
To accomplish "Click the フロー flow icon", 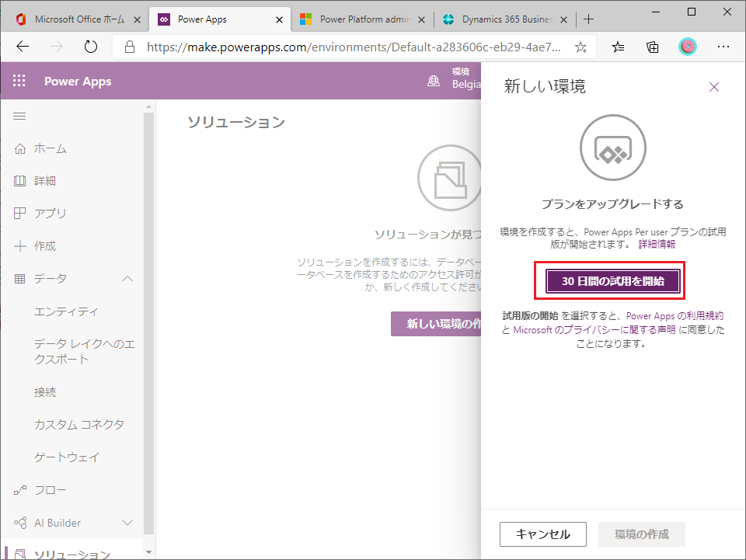I will (20, 490).
